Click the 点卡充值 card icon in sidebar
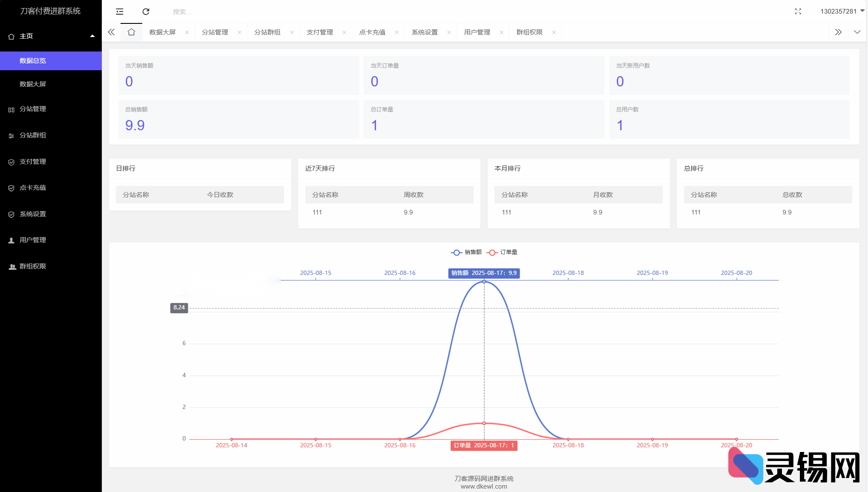 [x=11, y=188]
